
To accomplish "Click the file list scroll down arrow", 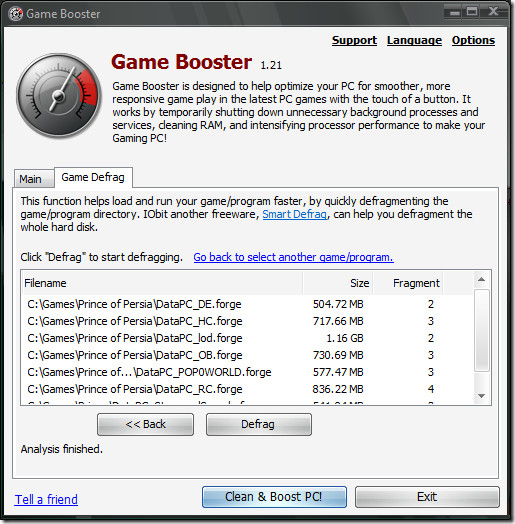I will 481,396.
